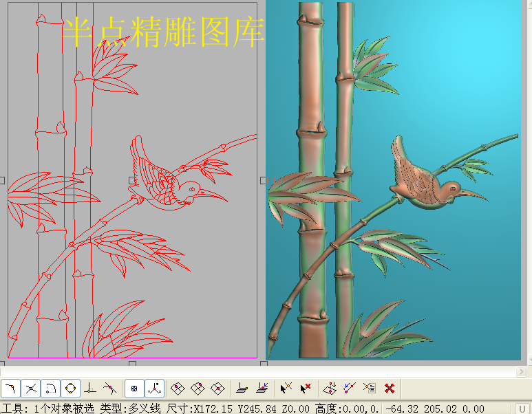Click diamond icon with dot on left
The image size is (532, 414).
[x=178, y=389]
